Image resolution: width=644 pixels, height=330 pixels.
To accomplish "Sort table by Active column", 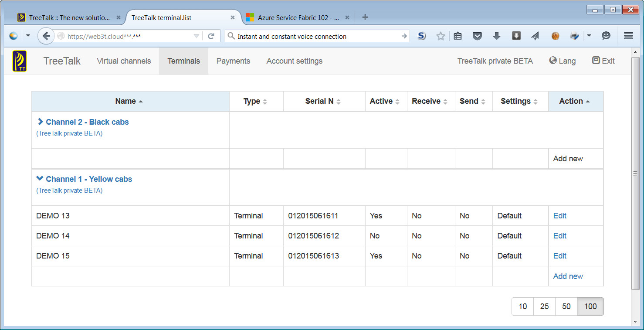I will (x=386, y=101).
